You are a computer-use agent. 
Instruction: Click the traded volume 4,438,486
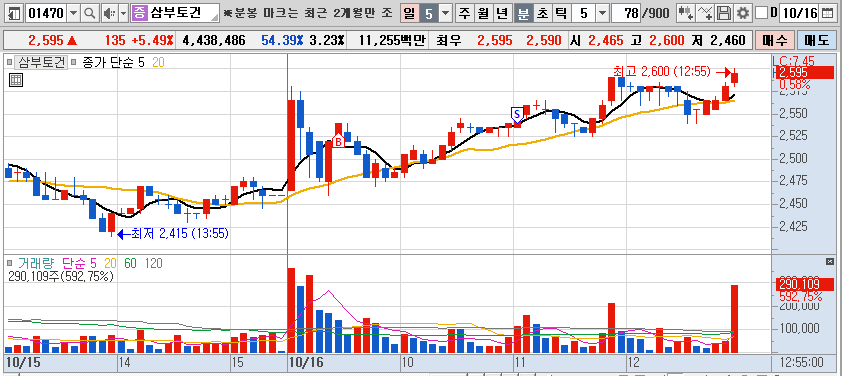214,40
